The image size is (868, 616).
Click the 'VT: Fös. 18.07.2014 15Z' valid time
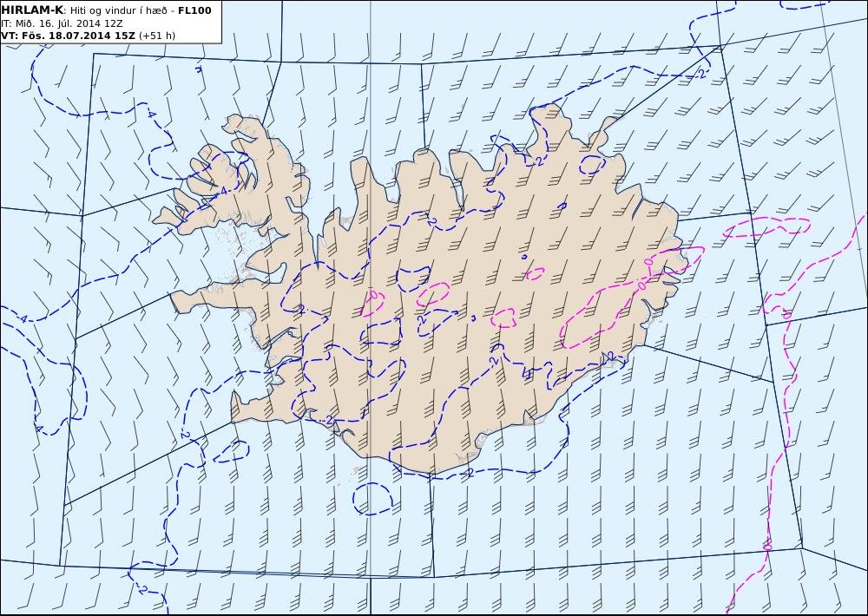click(x=68, y=36)
